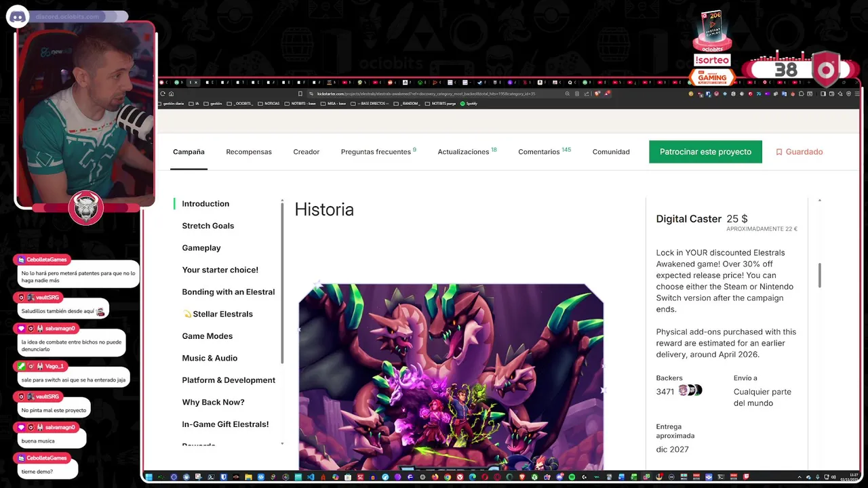
Task: Click 'Cualquier parte del mundo' shipping text
Action: [762, 397]
